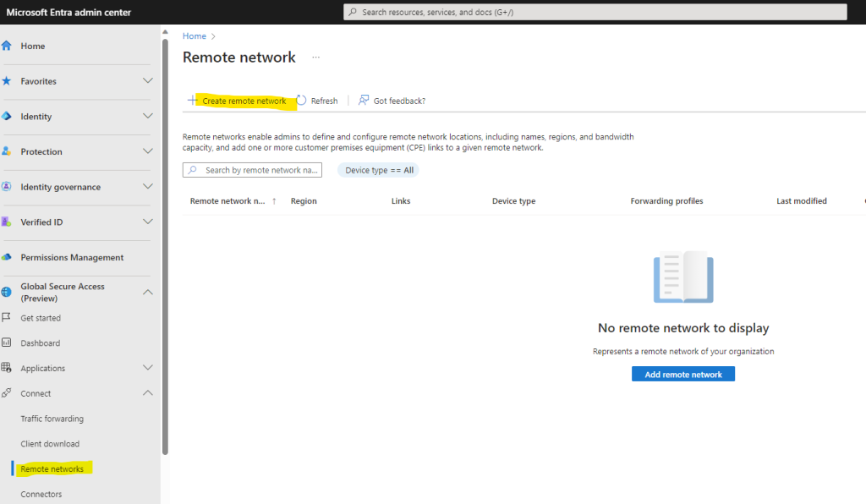Screen dimensions: 866x504
Task: Click Create remote network button
Action: pos(238,101)
